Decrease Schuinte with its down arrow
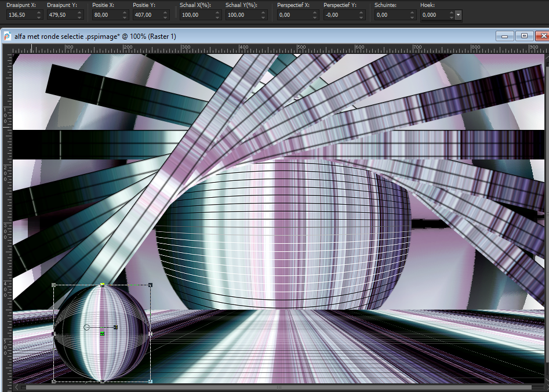549x392 pixels. point(412,17)
